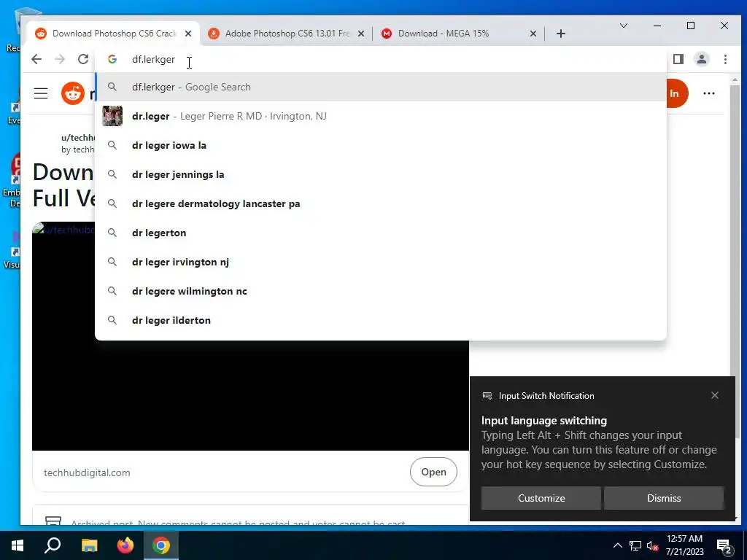Open File Explorer from taskbar
Screen dimensions: 747x560
[x=89, y=545]
